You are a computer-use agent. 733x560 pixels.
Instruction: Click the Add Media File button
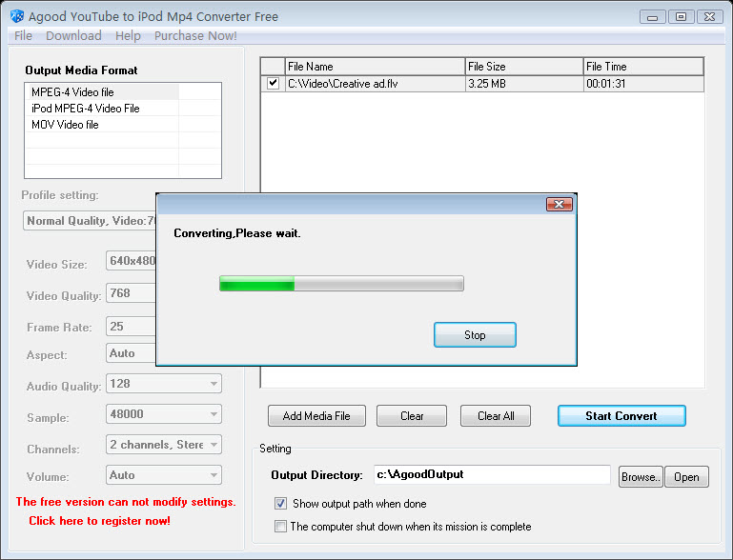[316, 415]
